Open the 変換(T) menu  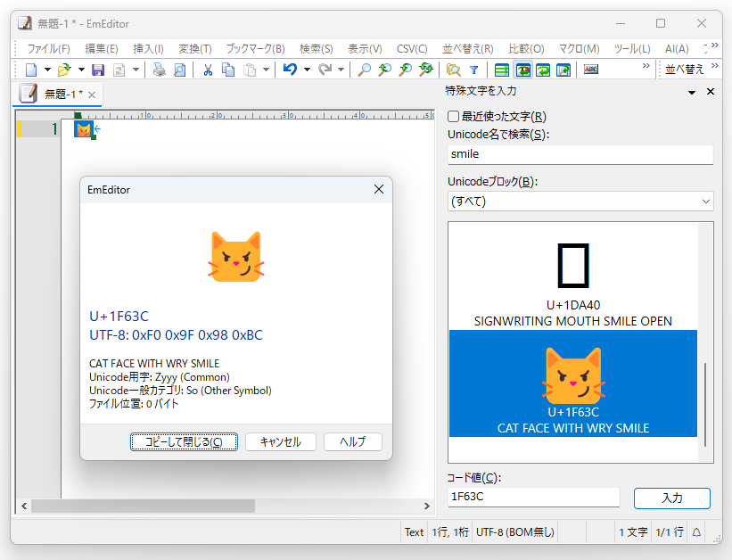tap(195, 49)
